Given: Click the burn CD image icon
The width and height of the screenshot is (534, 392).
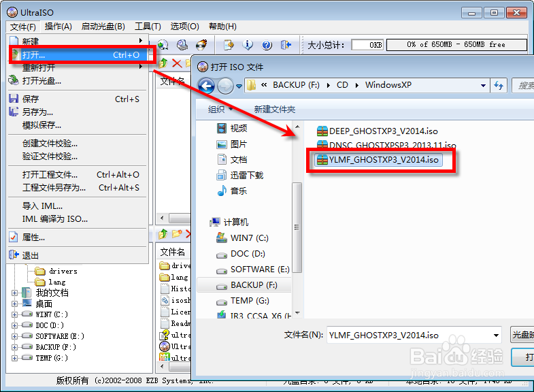Looking at the screenshot, I should (x=201, y=45).
